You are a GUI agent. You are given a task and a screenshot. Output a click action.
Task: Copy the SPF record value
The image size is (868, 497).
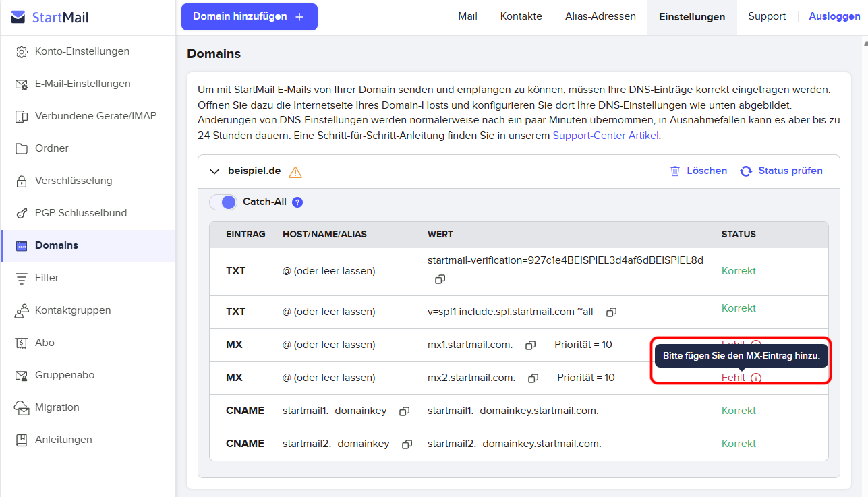[611, 312]
